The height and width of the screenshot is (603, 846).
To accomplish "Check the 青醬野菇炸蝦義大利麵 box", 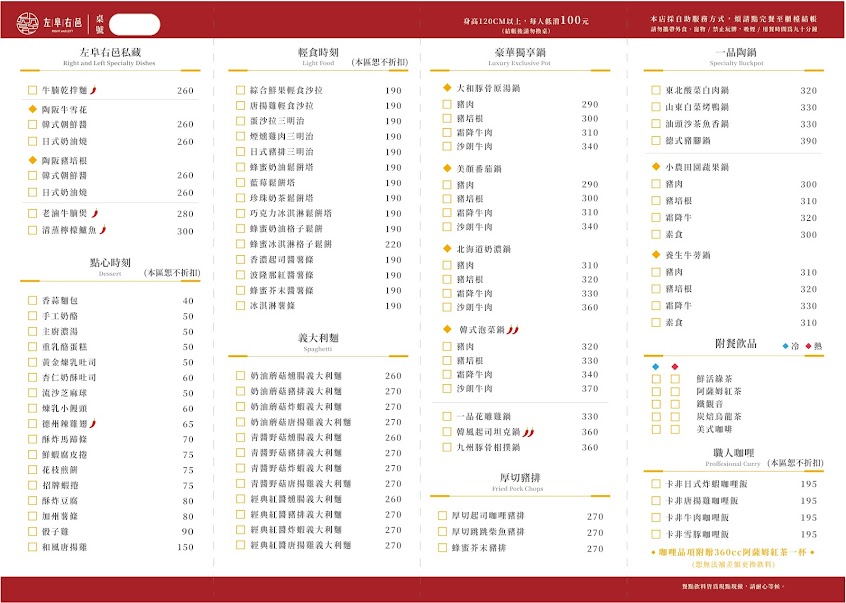I will click(241, 468).
